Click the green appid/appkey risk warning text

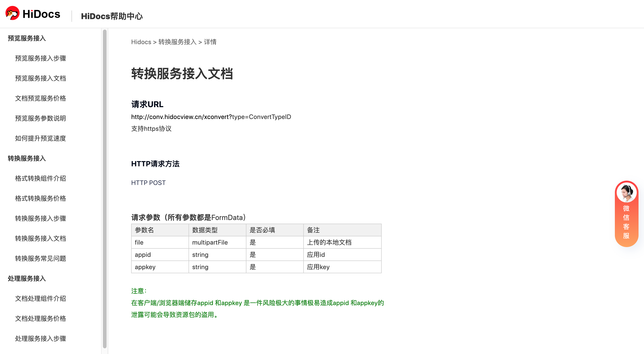click(x=258, y=309)
